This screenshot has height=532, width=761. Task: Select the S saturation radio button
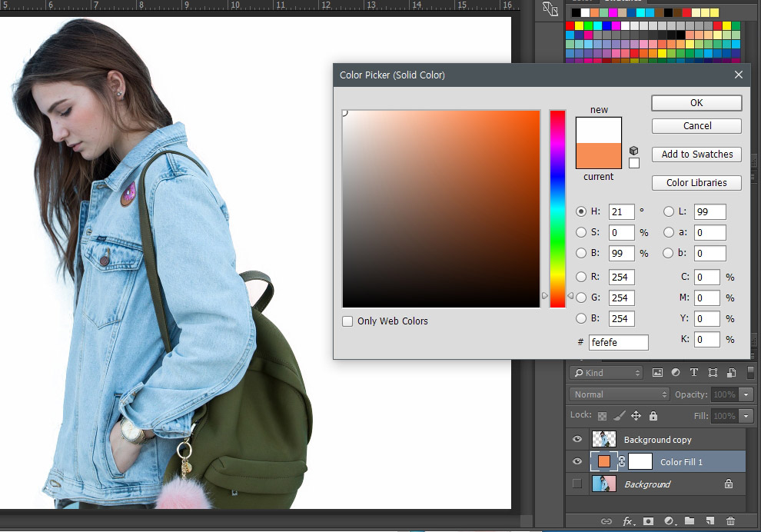click(581, 232)
